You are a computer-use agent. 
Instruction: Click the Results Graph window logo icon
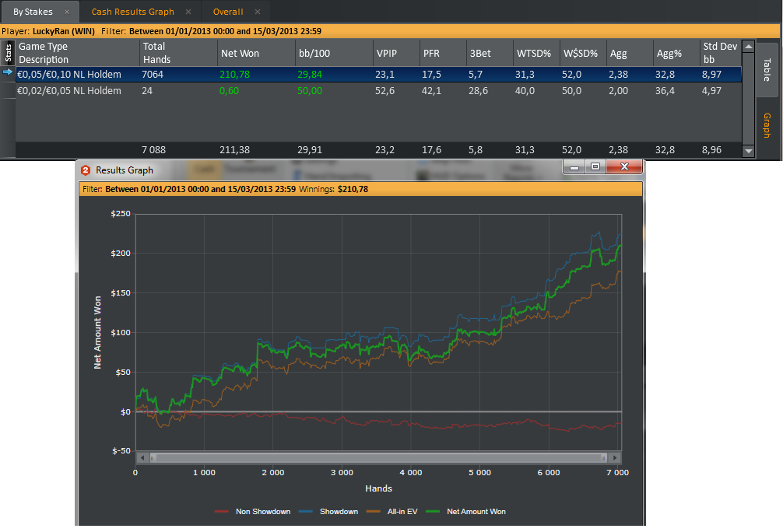pos(86,170)
